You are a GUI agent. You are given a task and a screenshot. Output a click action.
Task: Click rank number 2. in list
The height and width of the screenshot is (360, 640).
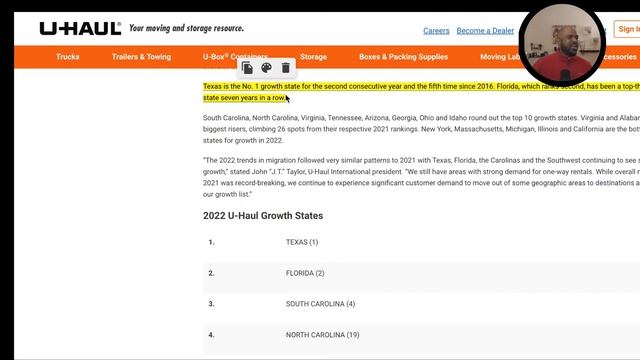point(211,273)
